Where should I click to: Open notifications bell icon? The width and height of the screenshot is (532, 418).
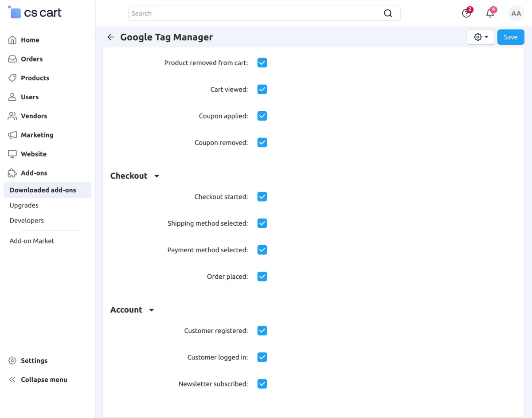(x=490, y=13)
